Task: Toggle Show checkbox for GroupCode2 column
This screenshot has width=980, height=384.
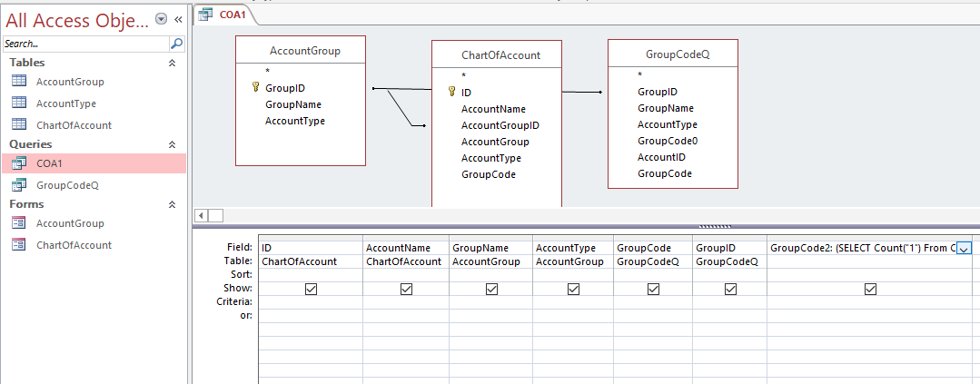Action: [871, 289]
